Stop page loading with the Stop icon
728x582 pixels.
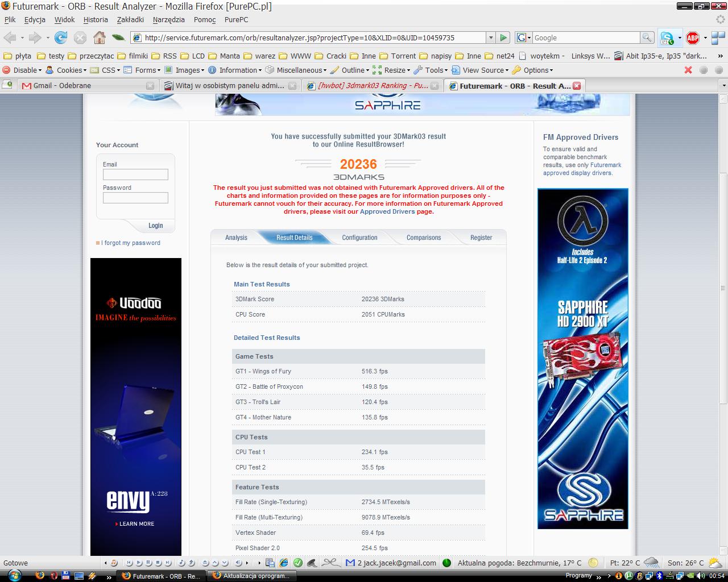[80, 38]
